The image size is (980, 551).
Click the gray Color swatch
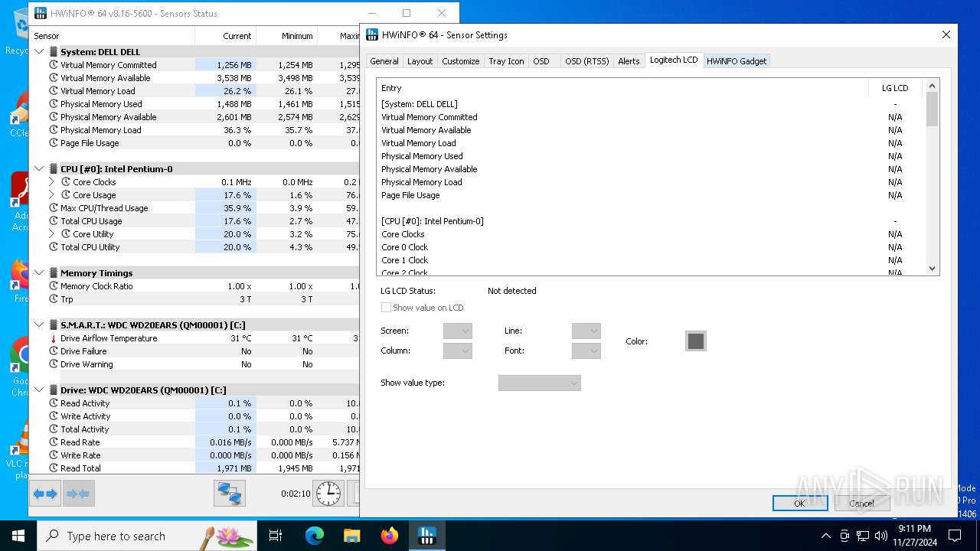click(695, 341)
